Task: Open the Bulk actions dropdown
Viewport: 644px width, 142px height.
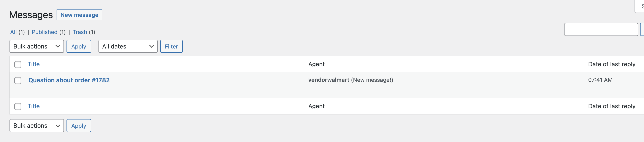Action: click(x=36, y=46)
